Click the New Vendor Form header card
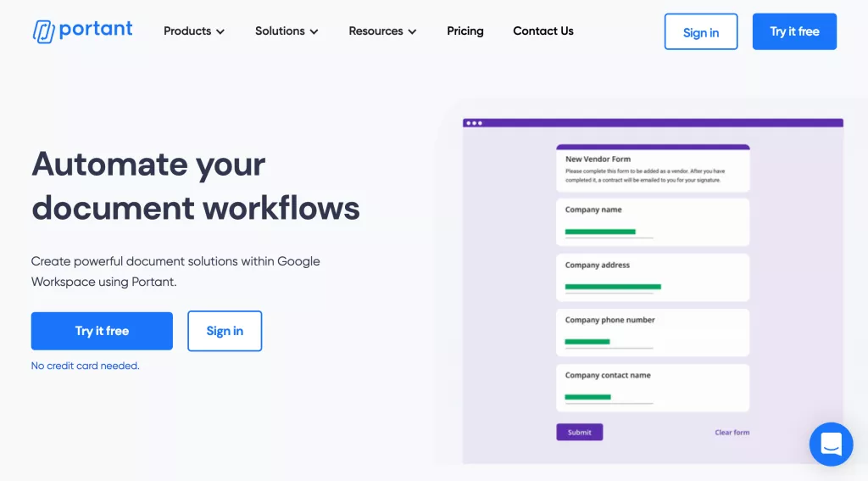This screenshot has width=868, height=481. click(652, 168)
